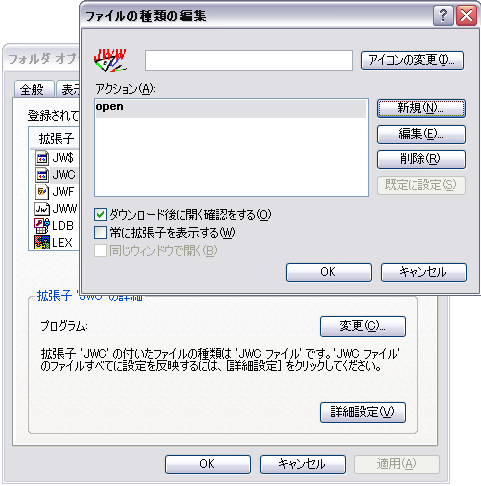Viewport: 481px width, 486px height.
Task: Click the 詳細設定(V) button
Action: click(x=363, y=412)
